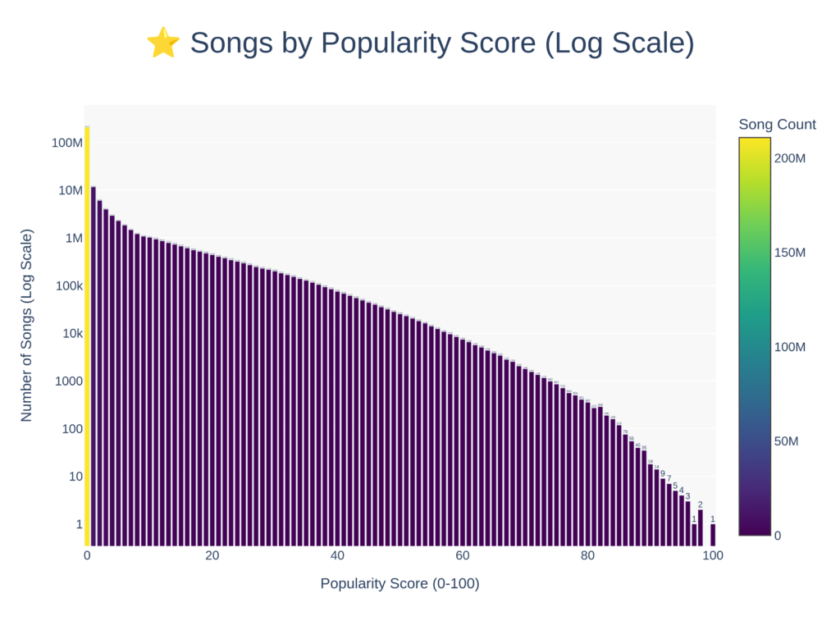Click the x-axis tick label "80"
This screenshot has height=630, width=840.
pyautogui.click(x=587, y=556)
